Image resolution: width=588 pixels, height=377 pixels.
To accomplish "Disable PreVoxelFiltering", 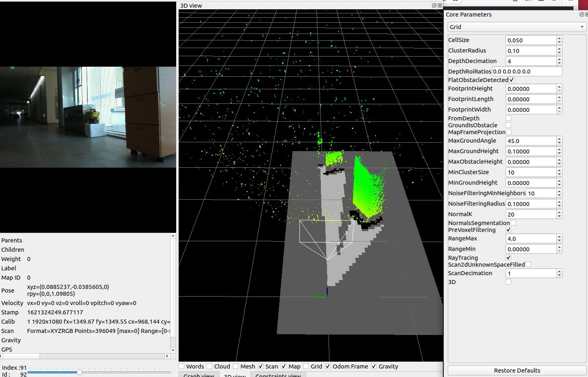I will coord(508,230).
